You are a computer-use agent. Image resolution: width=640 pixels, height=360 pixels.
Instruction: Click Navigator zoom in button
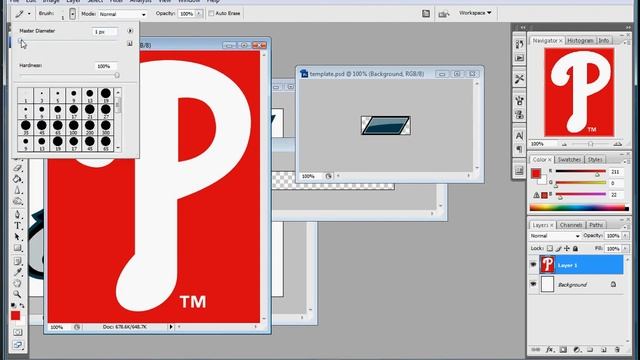pos(617,144)
